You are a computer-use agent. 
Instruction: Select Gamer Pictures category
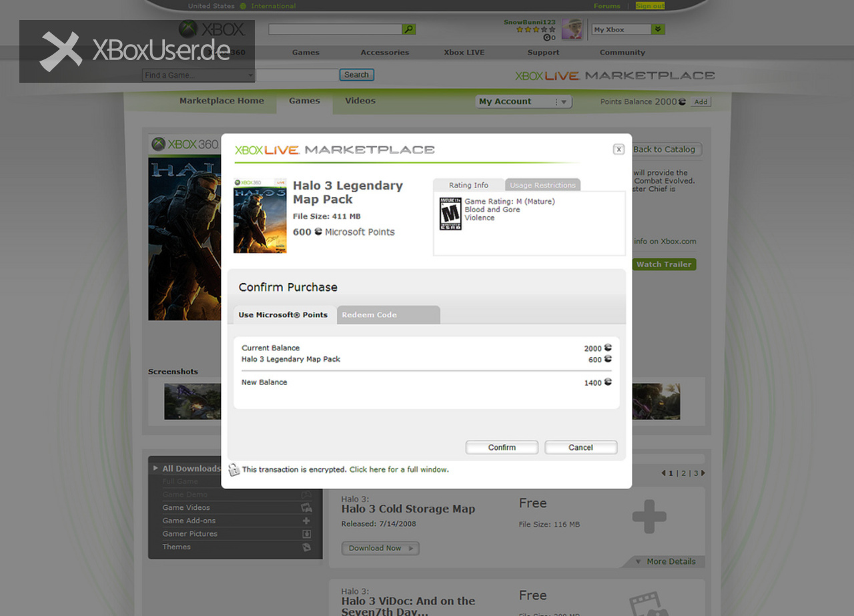pos(190,534)
